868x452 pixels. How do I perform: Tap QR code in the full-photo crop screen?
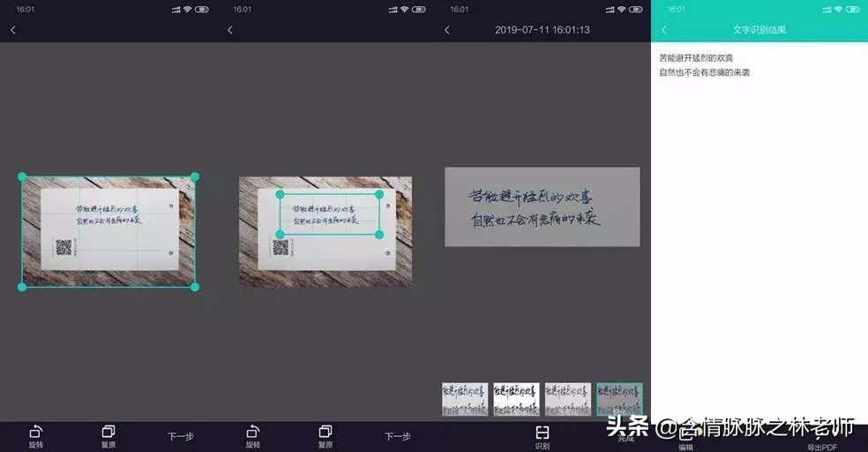pyautogui.click(x=64, y=247)
